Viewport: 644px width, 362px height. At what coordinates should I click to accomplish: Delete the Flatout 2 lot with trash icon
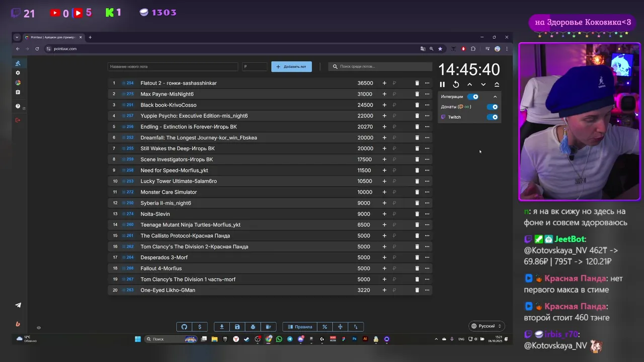pos(417,83)
